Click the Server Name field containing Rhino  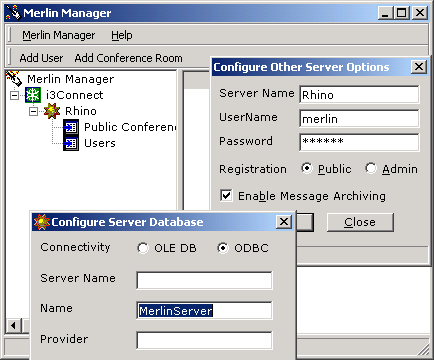point(359,95)
